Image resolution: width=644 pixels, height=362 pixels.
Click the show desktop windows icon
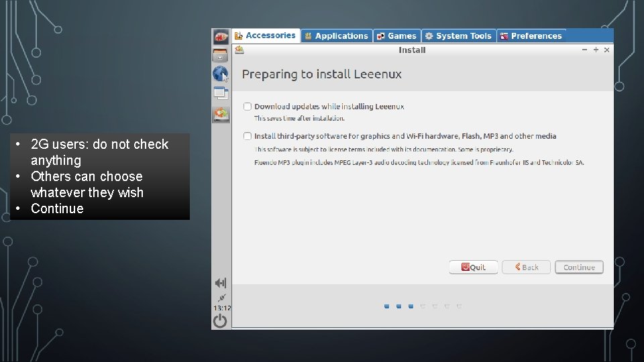(x=221, y=94)
